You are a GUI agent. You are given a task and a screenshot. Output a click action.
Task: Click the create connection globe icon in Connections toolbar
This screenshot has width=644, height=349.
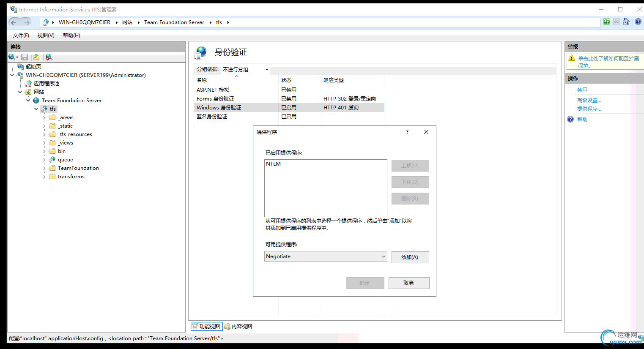[x=12, y=57]
